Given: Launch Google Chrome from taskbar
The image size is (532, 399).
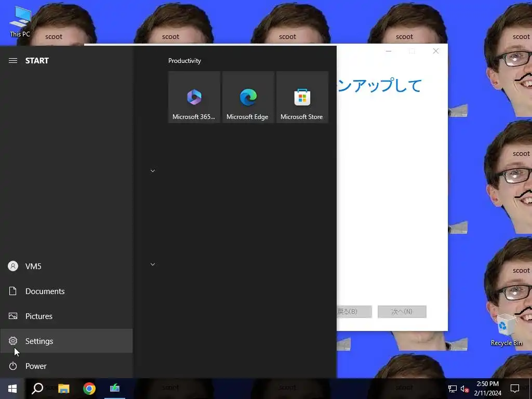Looking at the screenshot, I should click(x=89, y=389).
